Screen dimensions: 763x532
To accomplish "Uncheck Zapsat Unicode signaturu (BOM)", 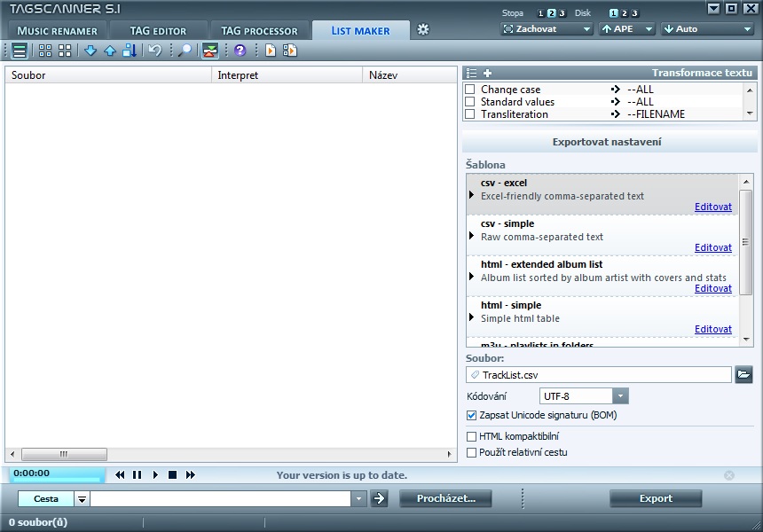I will pos(472,415).
